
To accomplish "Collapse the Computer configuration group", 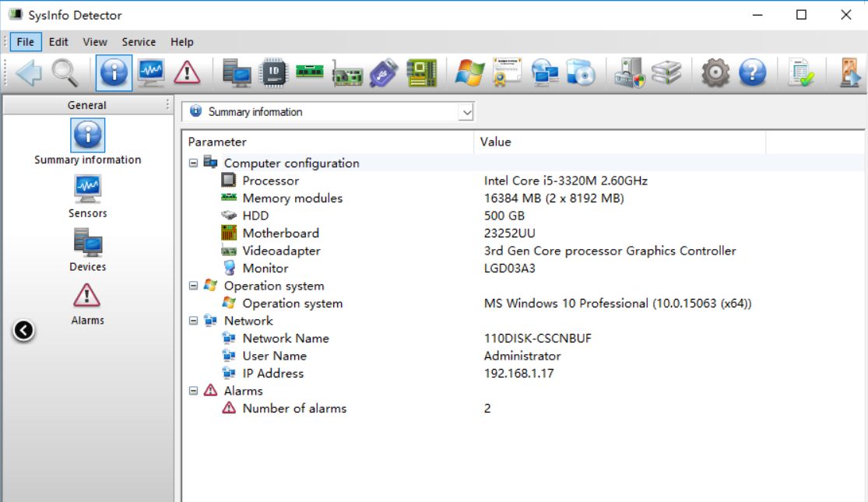I will pos(193,163).
